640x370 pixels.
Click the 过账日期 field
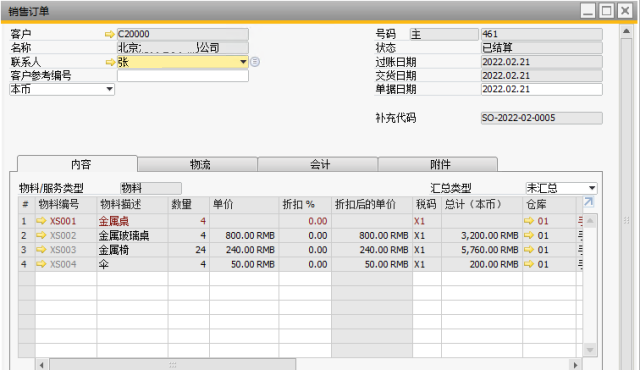tap(542, 62)
